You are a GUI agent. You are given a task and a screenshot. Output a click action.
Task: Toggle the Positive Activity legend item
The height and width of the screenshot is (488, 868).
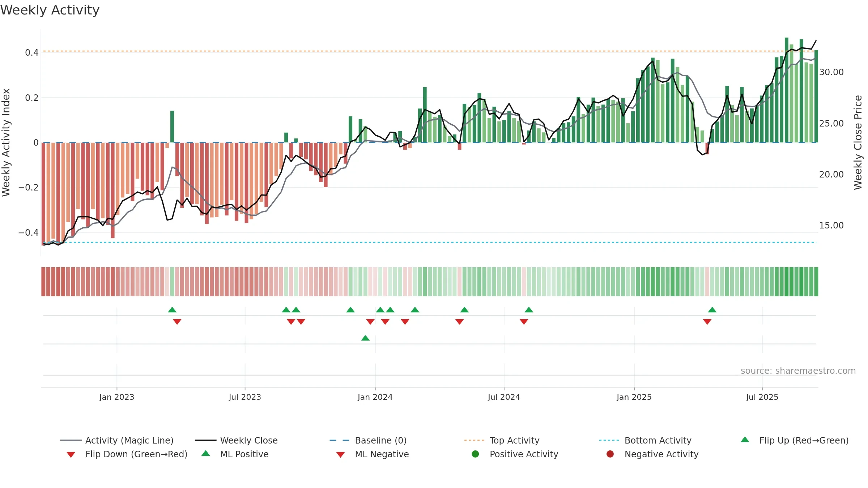515,454
